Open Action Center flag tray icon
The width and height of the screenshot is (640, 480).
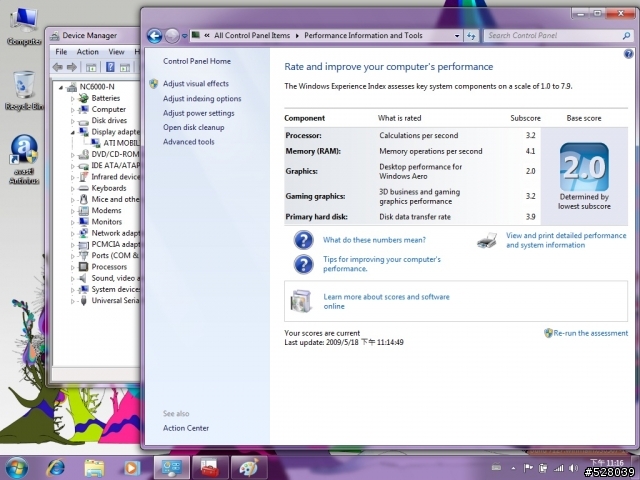tap(528, 468)
